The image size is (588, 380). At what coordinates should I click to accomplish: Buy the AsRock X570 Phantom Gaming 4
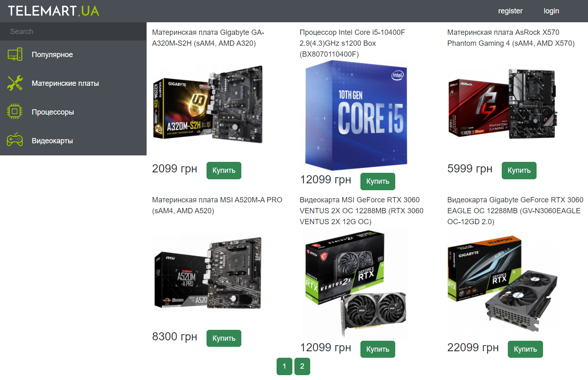pyautogui.click(x=519, y=170)
